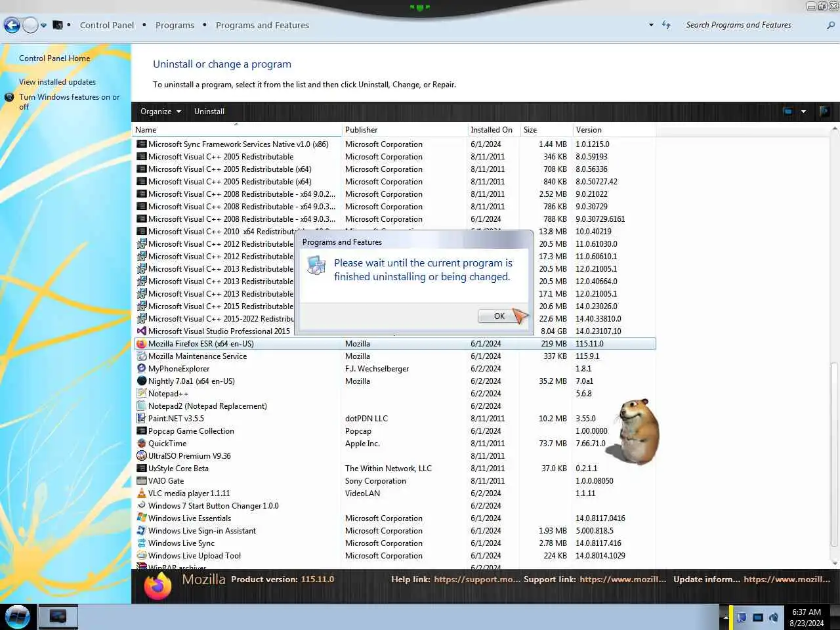Select Microsoft Visual Studio Professional 2015 icon

tap(141, 331)
